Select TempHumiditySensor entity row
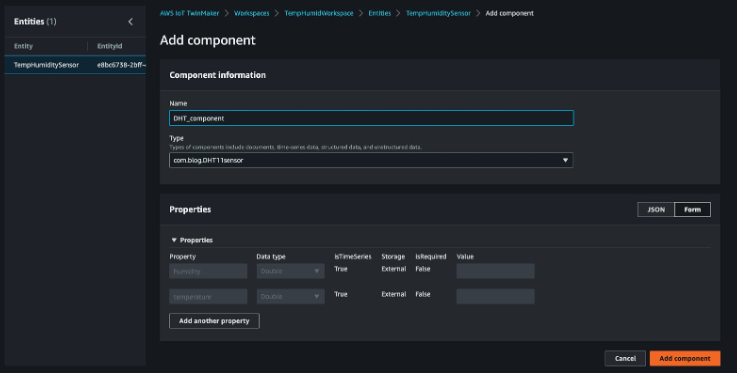The width and height of the screenshot is (737, 375). pos(75,65)
